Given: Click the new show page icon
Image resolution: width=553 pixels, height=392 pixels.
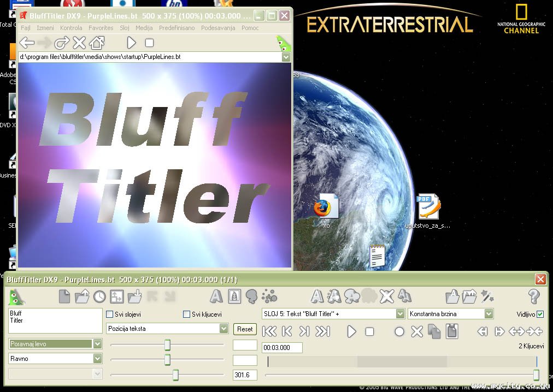Looking at the screenshot, I should pyautogui.click(x=64, y=296).
